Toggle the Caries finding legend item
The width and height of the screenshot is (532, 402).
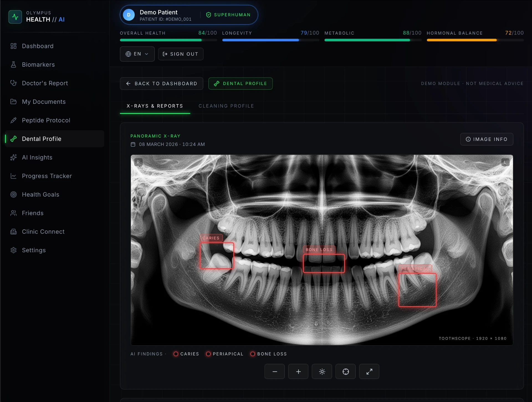point(186,354)
